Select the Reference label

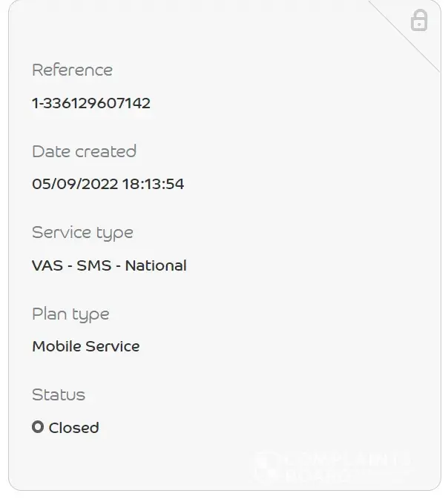point(72,70)
